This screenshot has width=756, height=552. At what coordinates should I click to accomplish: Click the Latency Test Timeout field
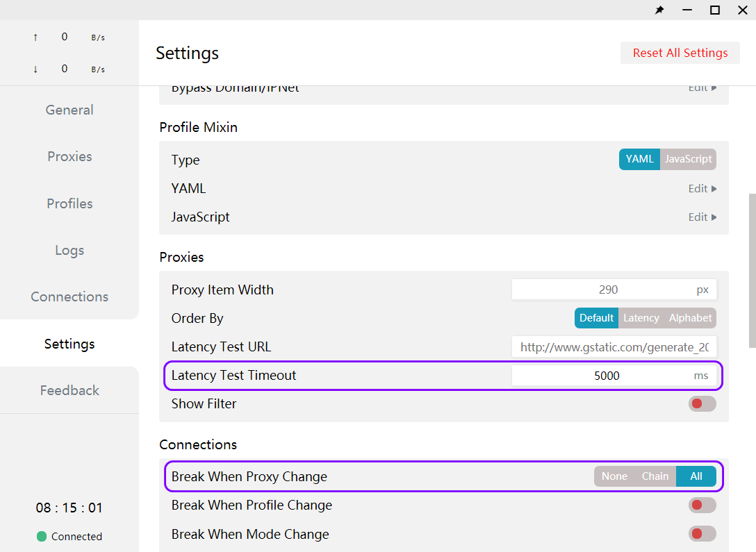[x=606, y=376]
